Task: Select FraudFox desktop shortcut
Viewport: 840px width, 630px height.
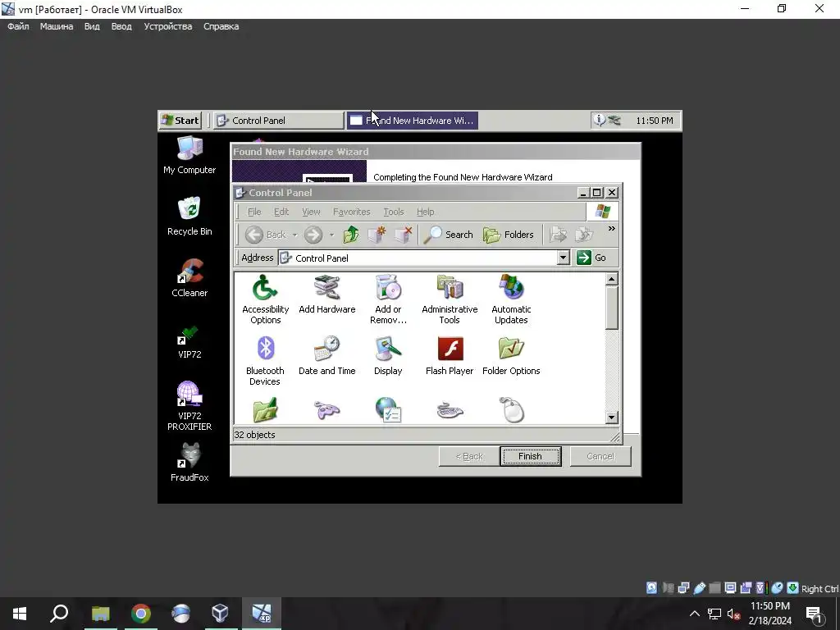Action: 189,463
